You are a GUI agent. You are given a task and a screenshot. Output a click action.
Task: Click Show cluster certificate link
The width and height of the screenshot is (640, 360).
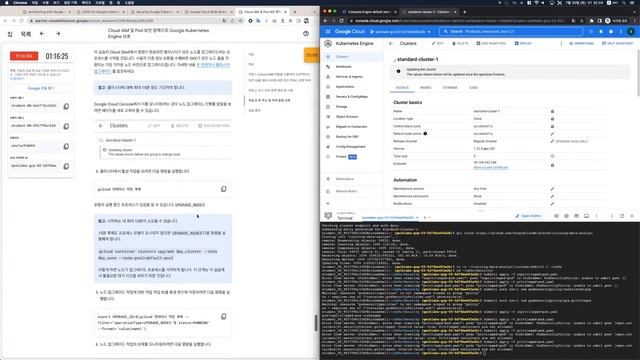pos(491,167)
